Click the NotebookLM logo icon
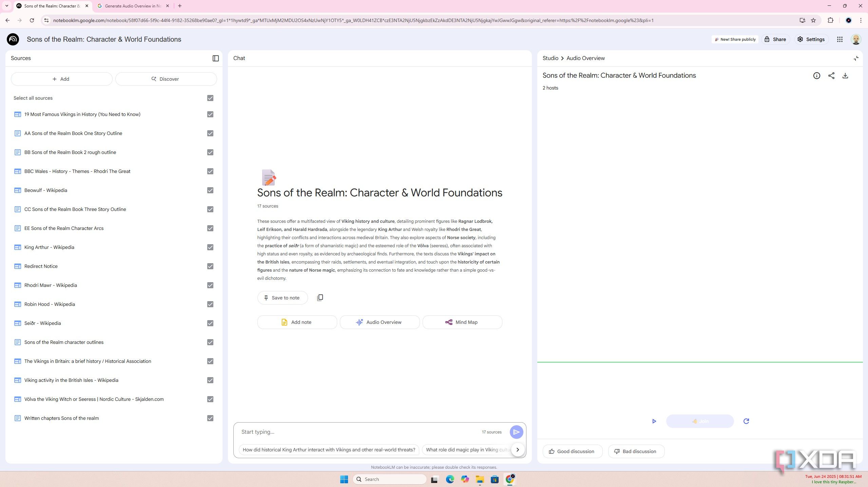The width and height of the screenshot is (868, 487). click(13, 39)
